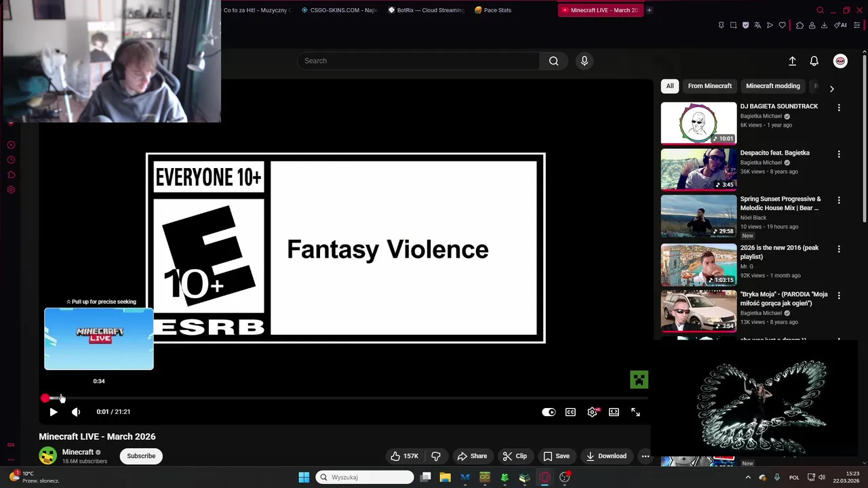Open the Minecraft channel name link
The image size is (868, 488).
point(78,452)
